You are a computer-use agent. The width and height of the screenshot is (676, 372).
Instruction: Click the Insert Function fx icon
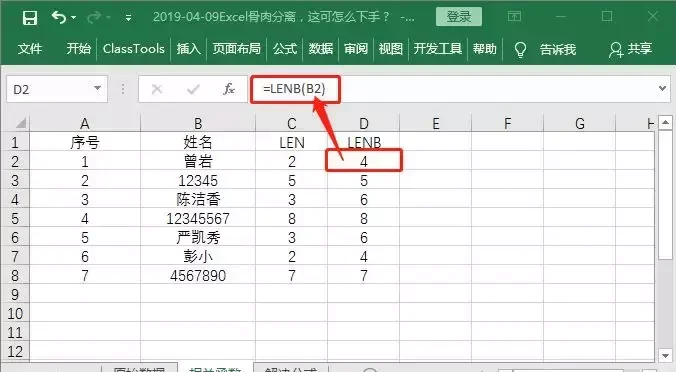[x=229, y=89]
